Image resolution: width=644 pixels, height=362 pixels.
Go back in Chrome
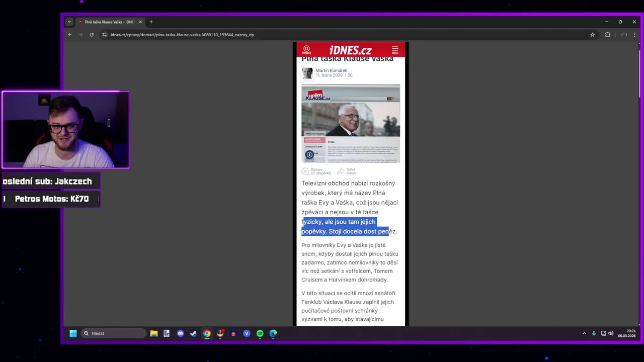click(x=70, y=35)
